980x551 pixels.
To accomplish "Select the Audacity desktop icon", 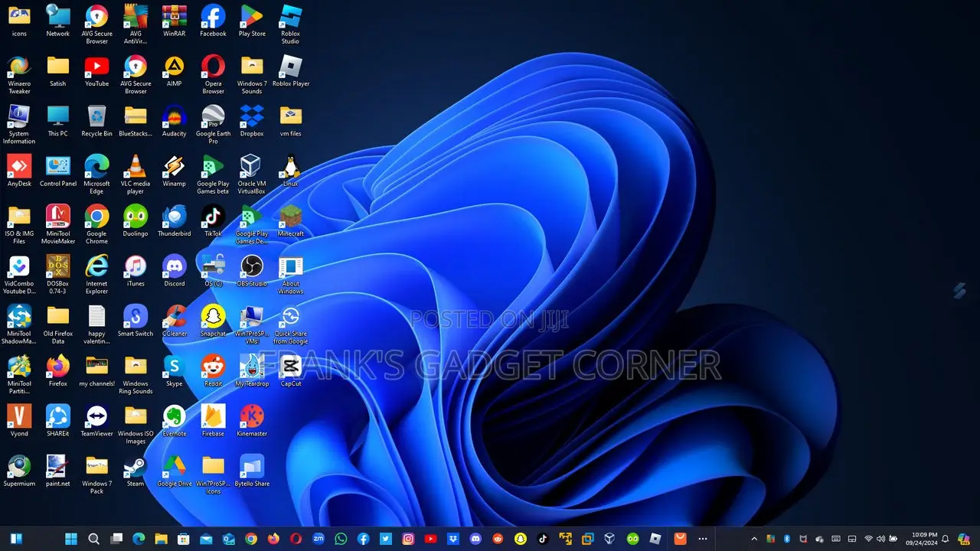I will [175, 121].
